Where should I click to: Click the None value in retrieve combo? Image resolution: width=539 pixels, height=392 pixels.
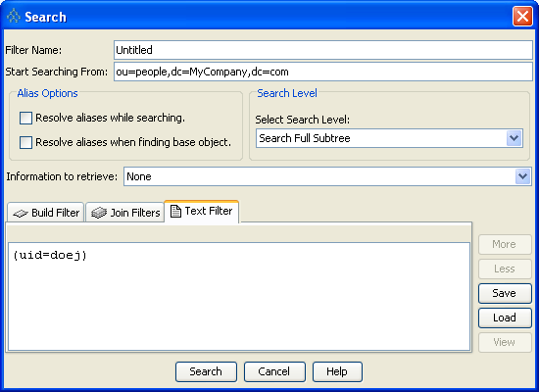(x=139, y=176)
